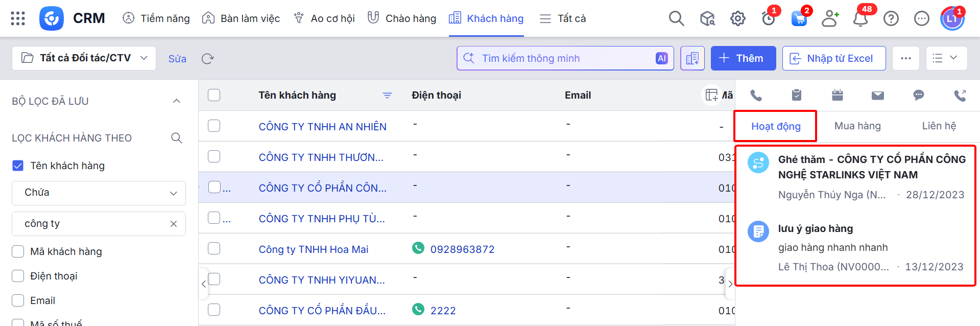Open the calendar icon in detail panel
This screenshot has height=326, width=980.
tap(837, 96)
